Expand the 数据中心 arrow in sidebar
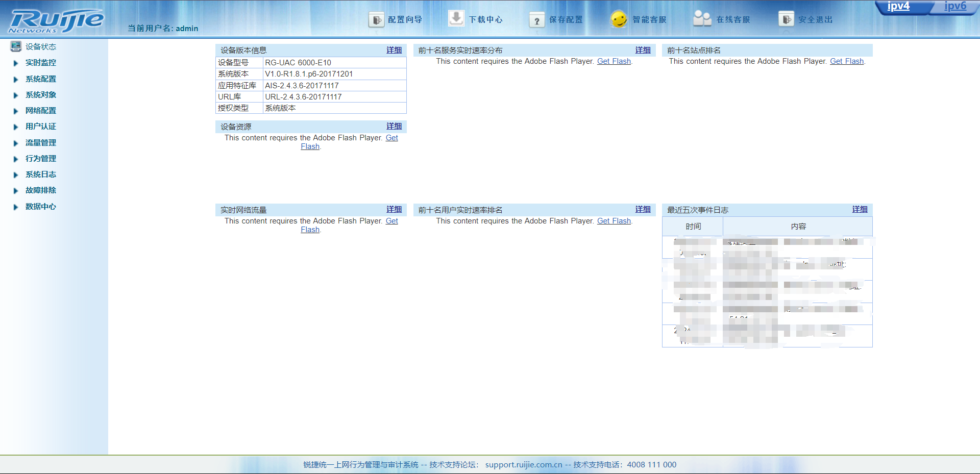Viewport: 980px width, 474px height. [16, 207]
